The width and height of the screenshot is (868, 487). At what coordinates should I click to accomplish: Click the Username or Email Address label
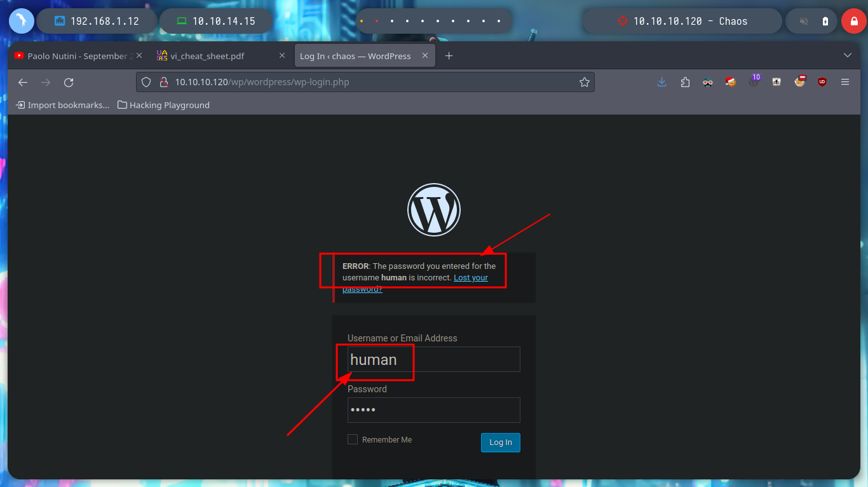tap(402, 338)
